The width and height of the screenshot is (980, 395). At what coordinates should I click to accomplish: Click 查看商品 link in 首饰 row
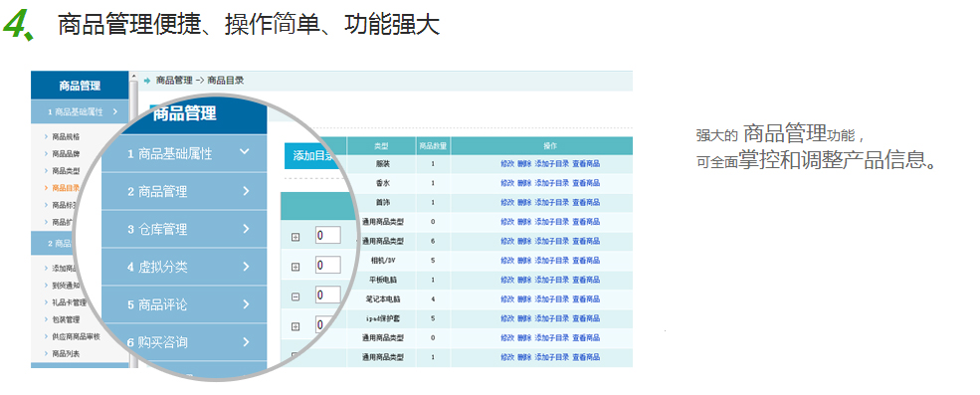pos(586,203)
